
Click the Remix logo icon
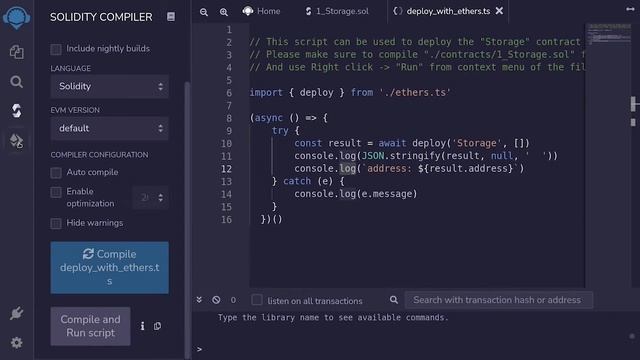tap(16, 18)
